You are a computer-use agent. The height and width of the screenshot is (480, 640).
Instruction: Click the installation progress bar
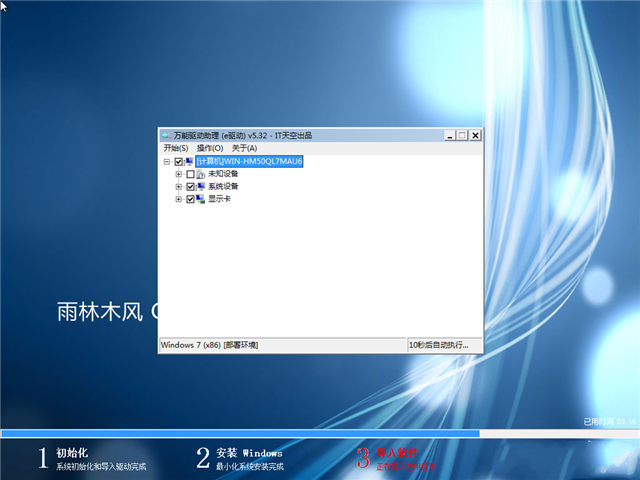pyautogui.click(x=240, y=433)
